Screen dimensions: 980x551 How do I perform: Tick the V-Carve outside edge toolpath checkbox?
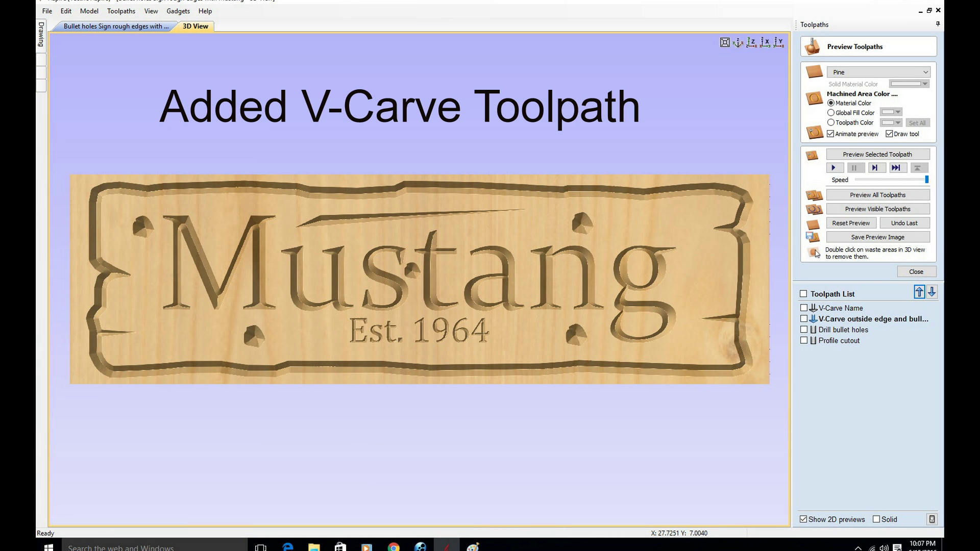point(804,319)
